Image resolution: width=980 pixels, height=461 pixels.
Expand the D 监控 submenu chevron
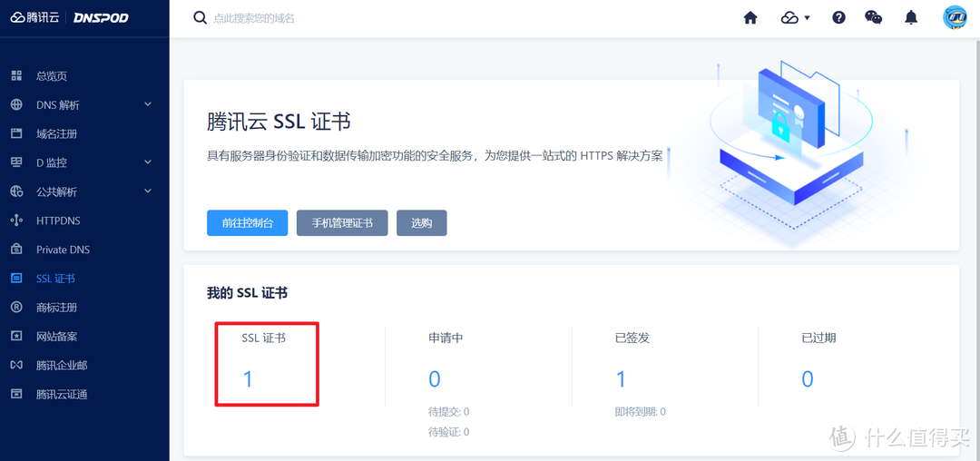[x=148, y=162]
